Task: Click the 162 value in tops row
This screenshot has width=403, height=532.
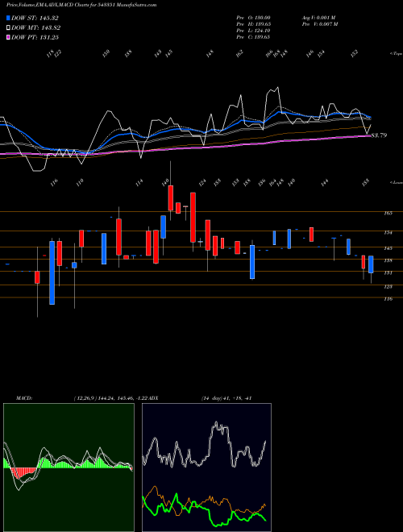Action: tap(240, 54)
